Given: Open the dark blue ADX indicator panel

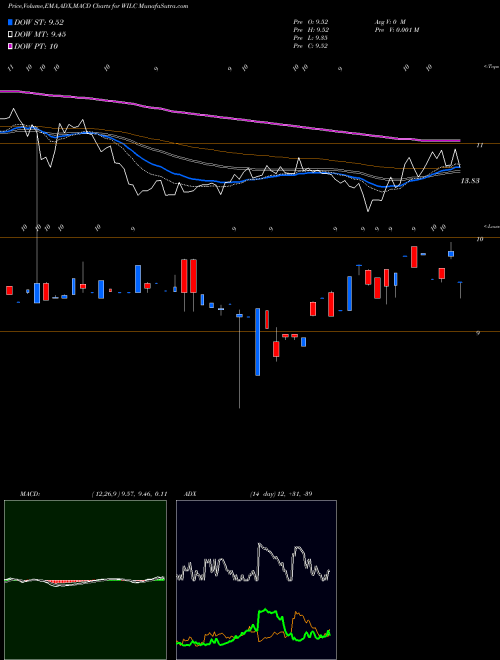Looking at the screenshot, I should pos(256,580).
